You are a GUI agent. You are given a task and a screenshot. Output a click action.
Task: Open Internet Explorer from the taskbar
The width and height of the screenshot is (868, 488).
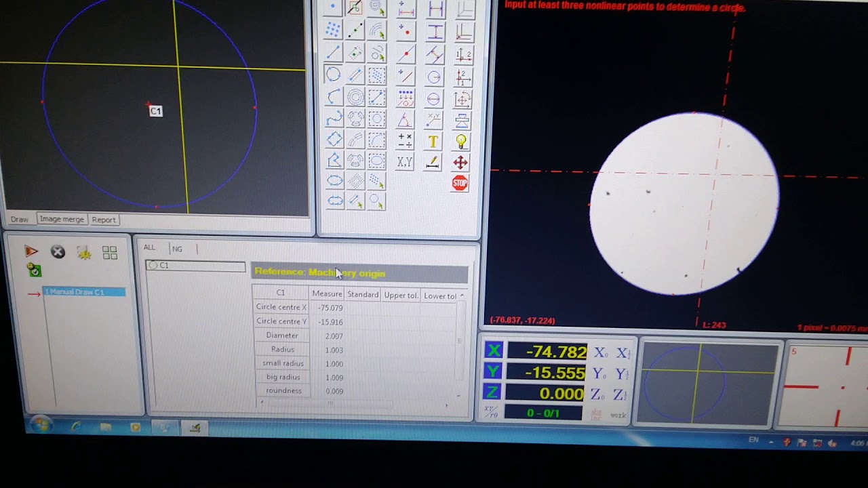pyautogui.click(x=76, y=427)
